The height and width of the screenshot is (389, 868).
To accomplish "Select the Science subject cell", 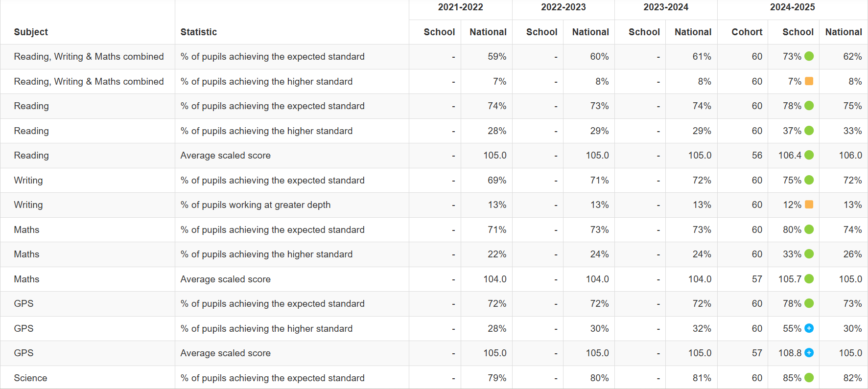I will (30, 378).
